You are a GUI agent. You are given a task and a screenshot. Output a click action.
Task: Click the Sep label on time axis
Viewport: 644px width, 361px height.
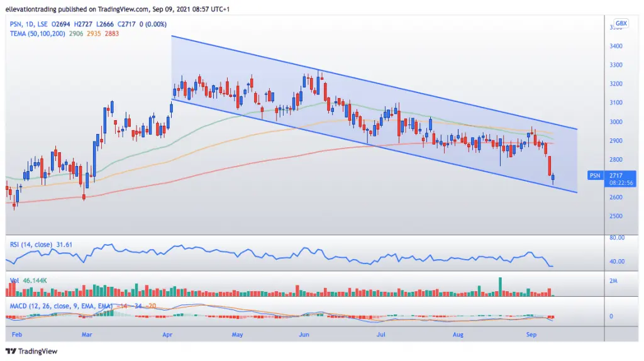(531, 335)
